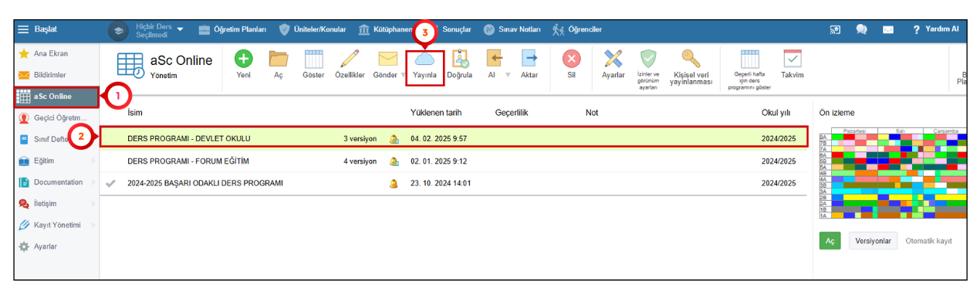Screen dimensions: 980x298
Task: Expand the İletişim sidebar chevron
Action: [93, 204]
